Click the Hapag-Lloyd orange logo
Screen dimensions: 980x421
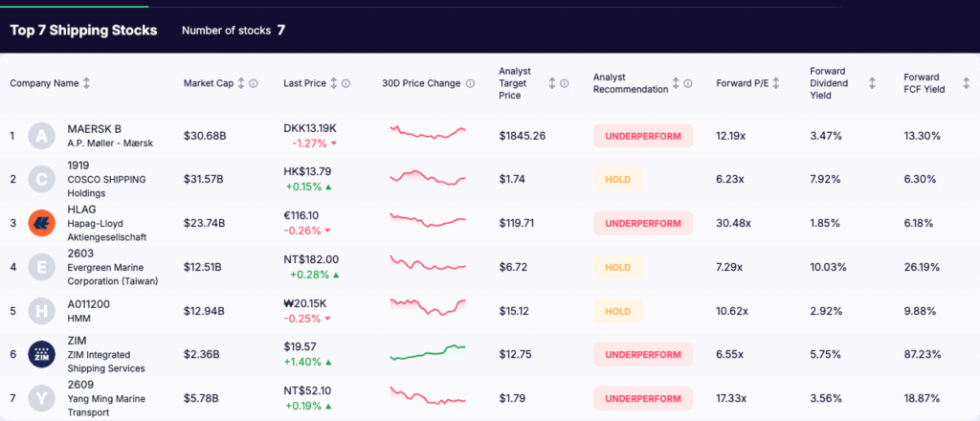[42, 223]
